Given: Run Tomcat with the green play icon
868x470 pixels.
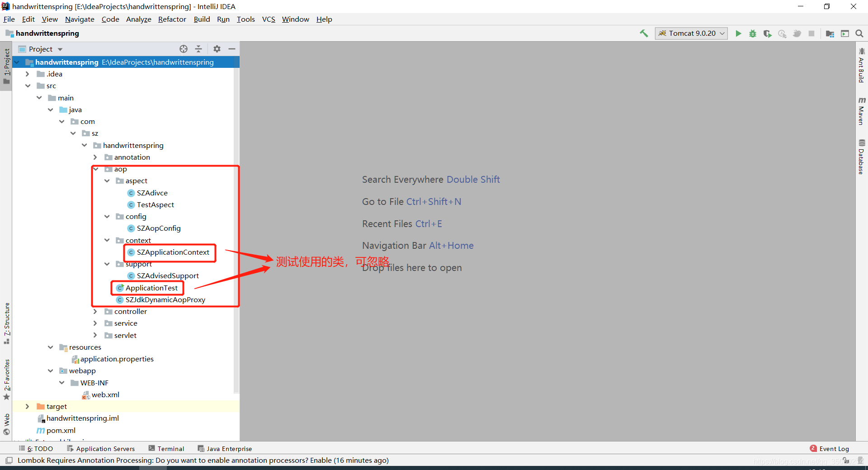Looking at the screenshot, I should (738, 33).
